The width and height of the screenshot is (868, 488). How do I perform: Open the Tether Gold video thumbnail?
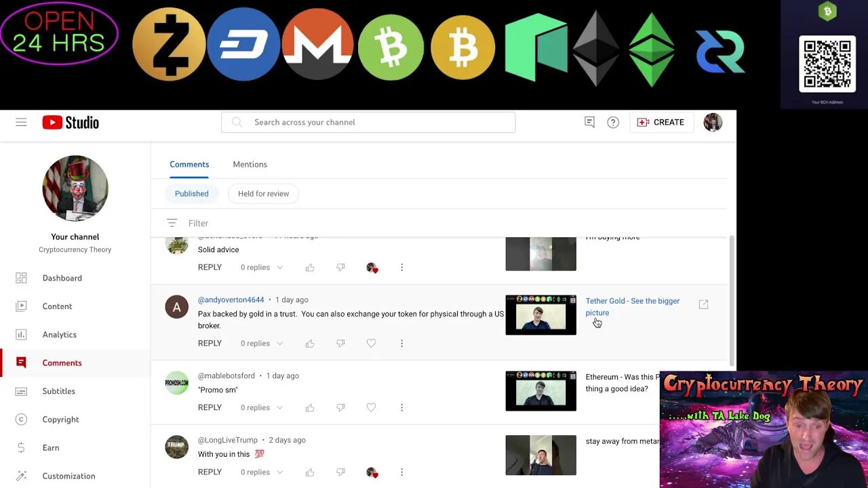coord(540,315)
